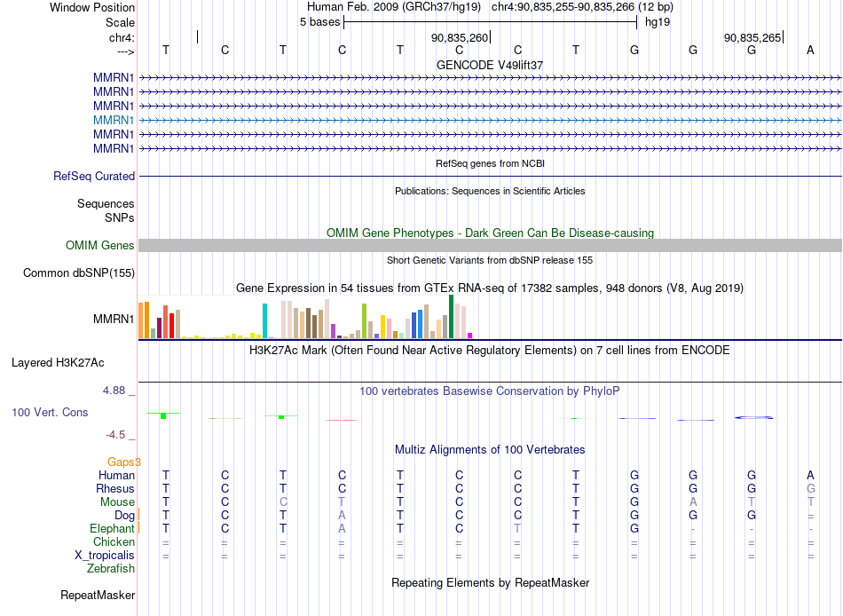
Task: Click the light blue MMRN1 transcript label
Action: [114, 120]
